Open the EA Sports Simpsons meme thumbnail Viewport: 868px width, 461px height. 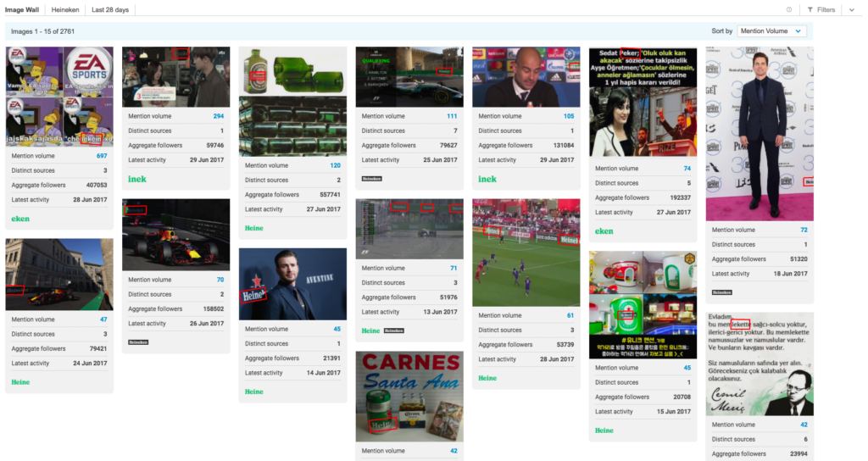pos(59,97)
